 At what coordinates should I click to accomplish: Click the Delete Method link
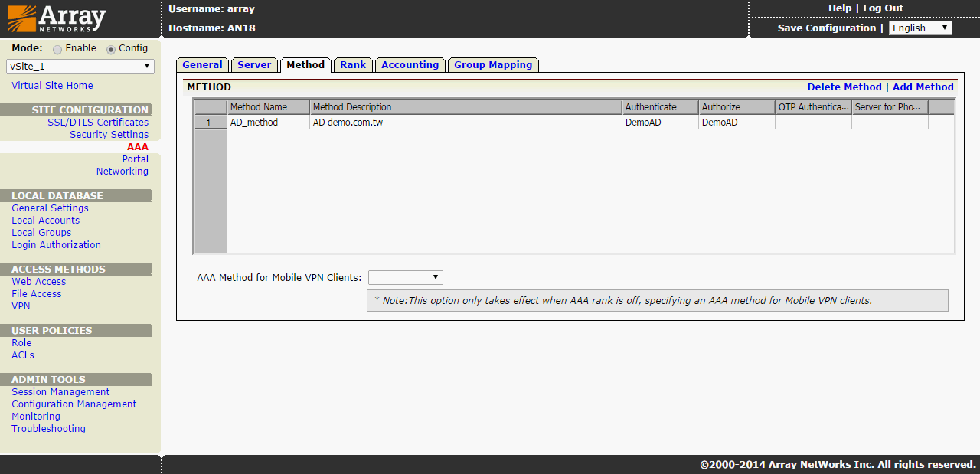[x=844, y=87]
